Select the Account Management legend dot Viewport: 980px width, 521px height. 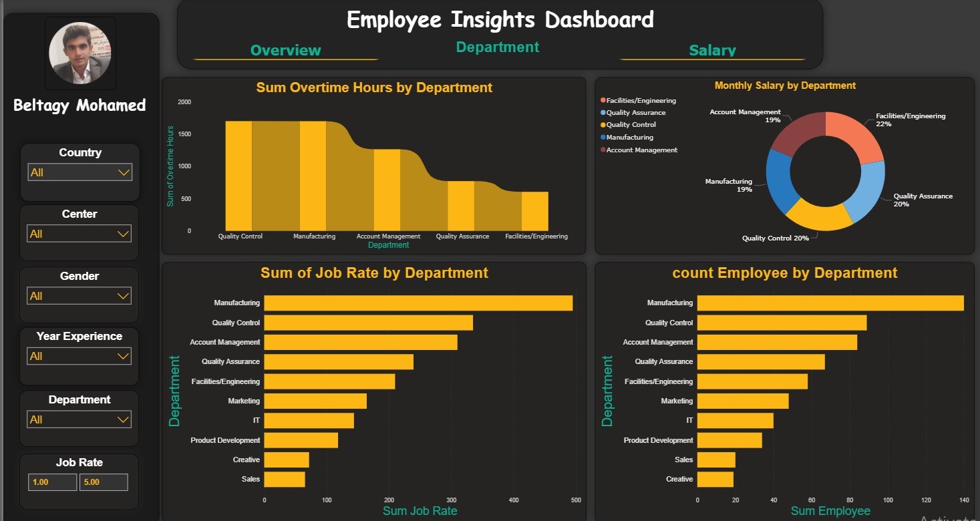click(x=603, y=150)
